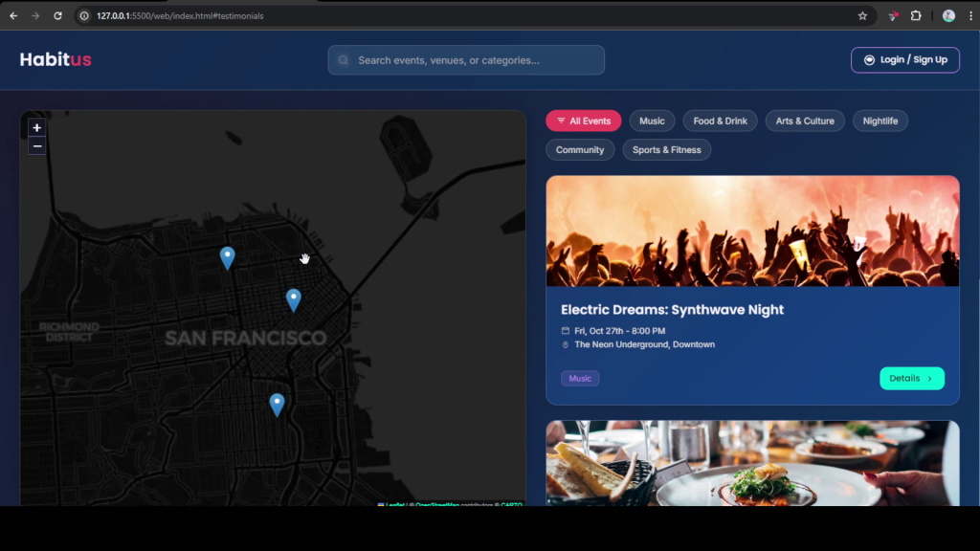This screenshot has width=980, height=551.
Task: Filter events by Music chip
Action: 652,121
